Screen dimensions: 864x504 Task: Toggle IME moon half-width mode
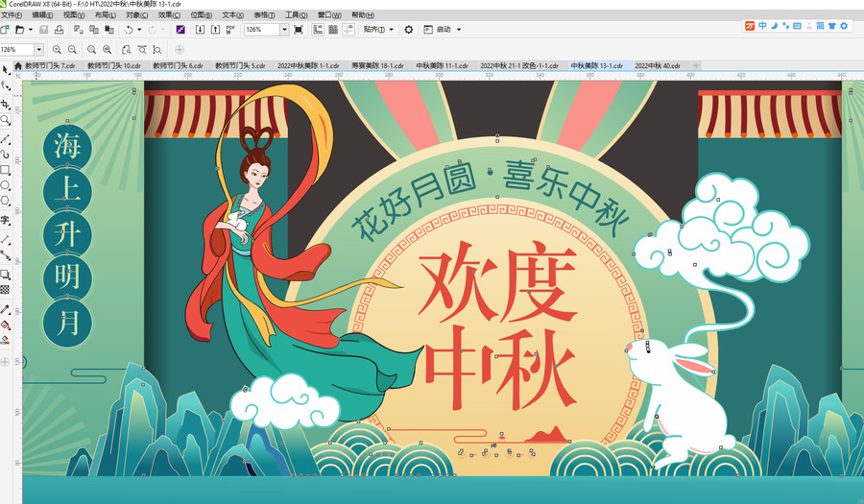pos(774,26)
